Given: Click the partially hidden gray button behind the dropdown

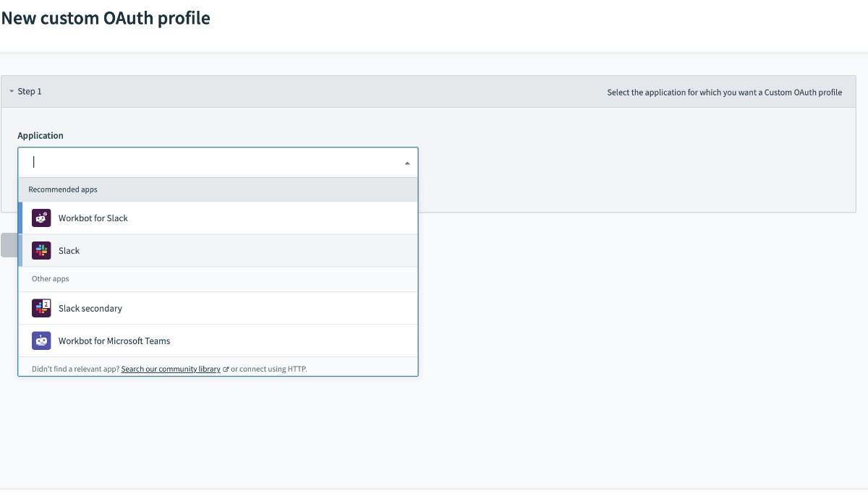Looking at the screenshot, I should [x=9, y=245].
